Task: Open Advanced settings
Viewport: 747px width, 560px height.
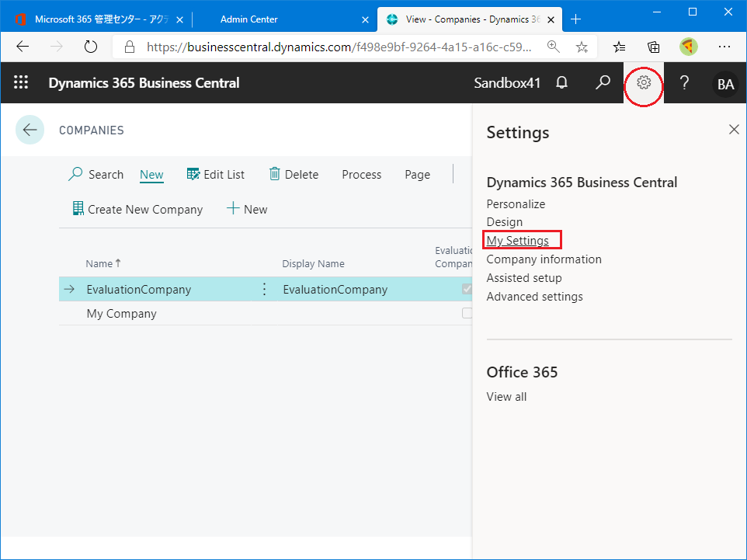Action: point(534,297)
